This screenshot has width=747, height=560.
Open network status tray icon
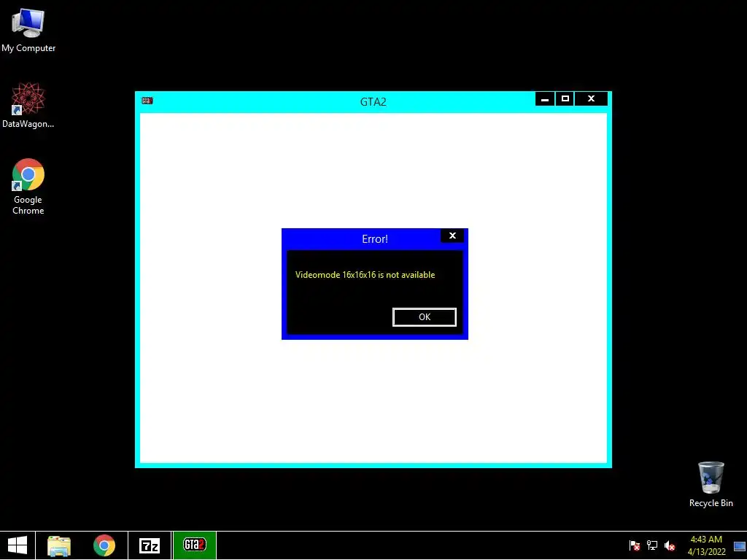651,545
